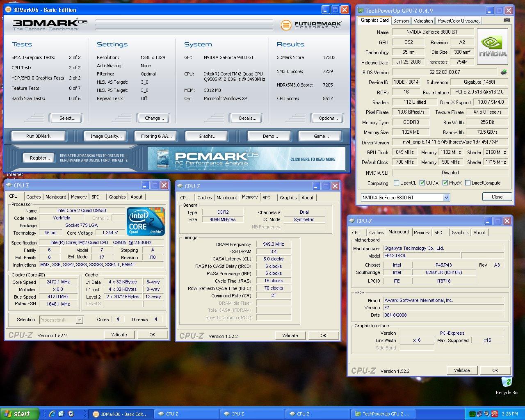Click Options... under Results
The image size is (525, 420).
328,118
